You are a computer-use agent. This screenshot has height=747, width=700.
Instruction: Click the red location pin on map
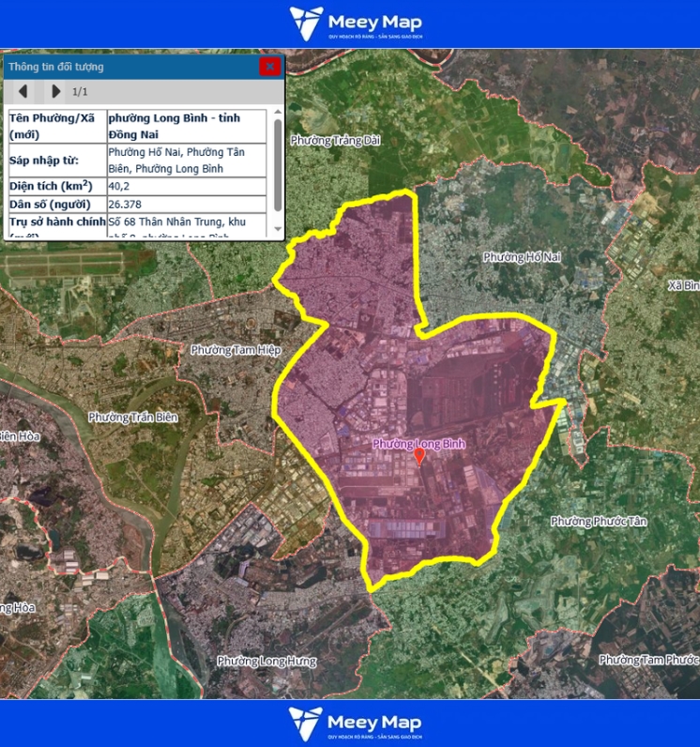click(419, 457)
